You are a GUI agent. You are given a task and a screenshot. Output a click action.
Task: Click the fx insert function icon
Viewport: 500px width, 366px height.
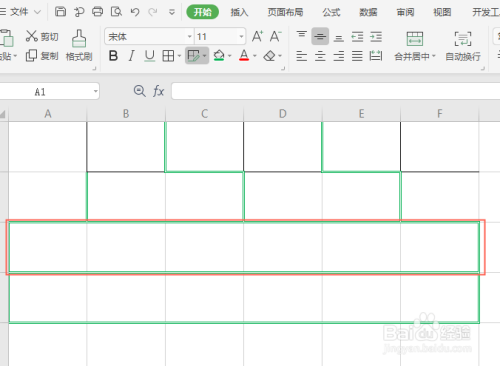(159, 91)
